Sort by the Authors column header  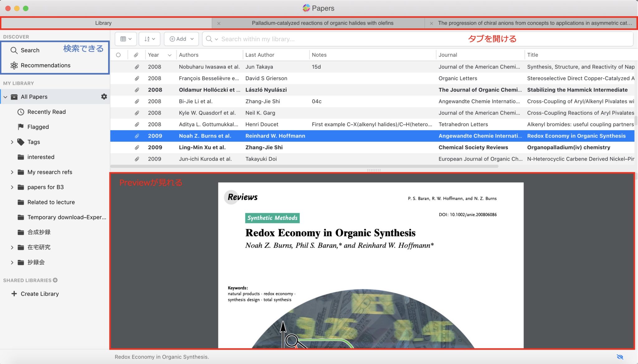coord(209,55)
